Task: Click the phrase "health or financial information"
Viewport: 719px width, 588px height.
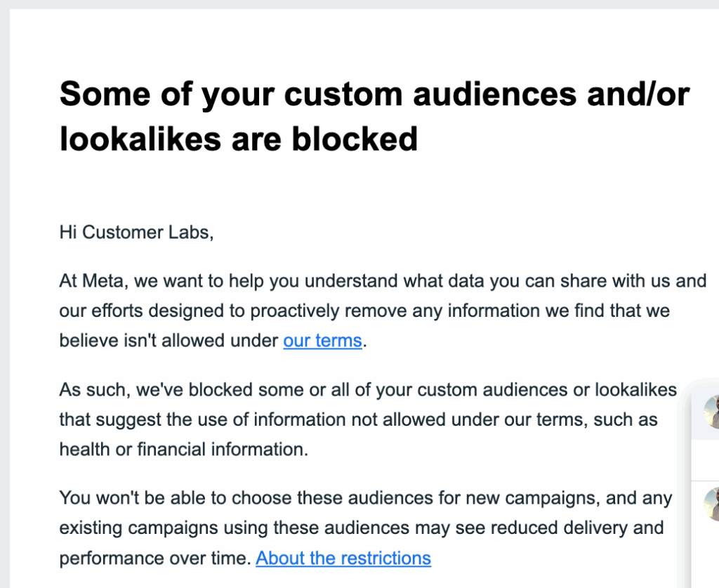Action: [183, 449]
